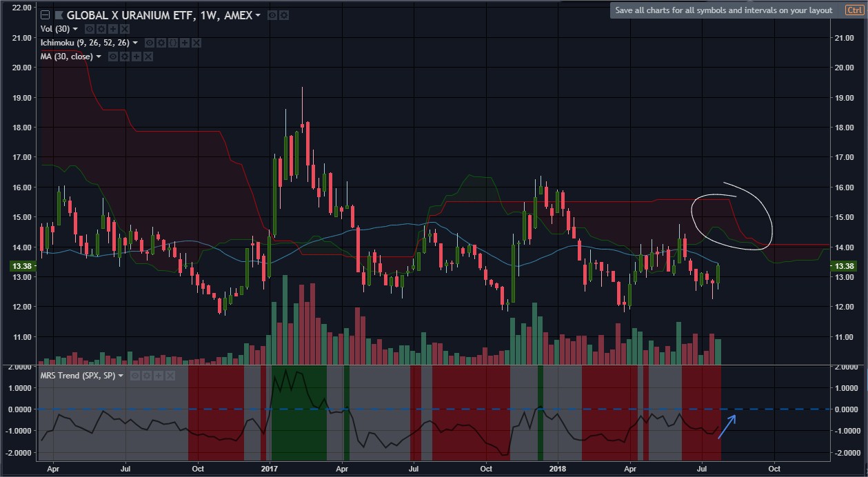Click the plus icon on Ichimoku
The height and width of the screenshot is (477, 868).
(184, 43)
